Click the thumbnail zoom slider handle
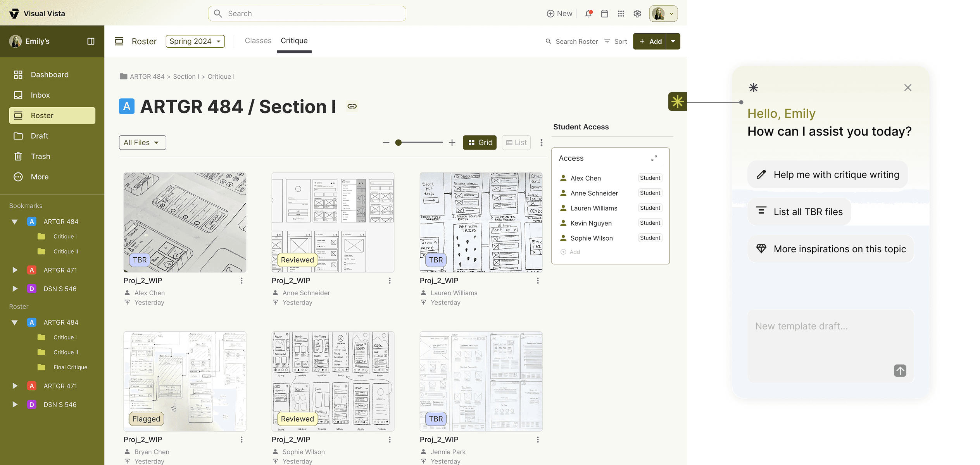980x465 pixels. click(398, 143)
